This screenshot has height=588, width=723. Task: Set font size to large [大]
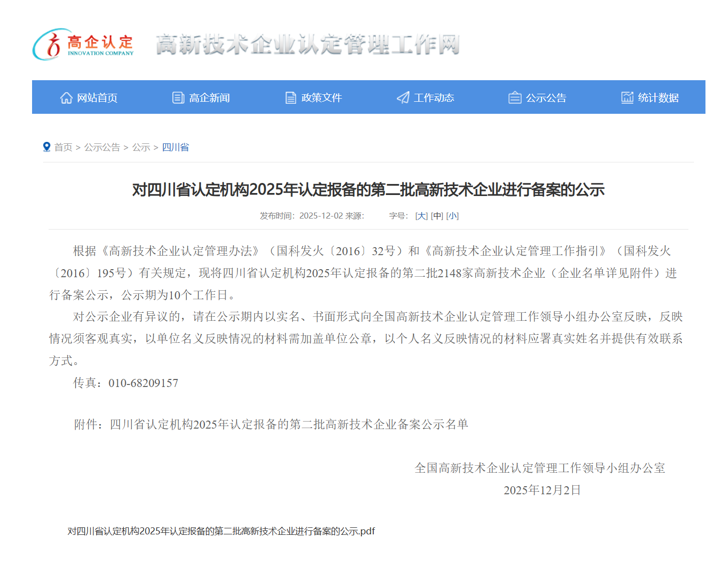tap(421, 216)
